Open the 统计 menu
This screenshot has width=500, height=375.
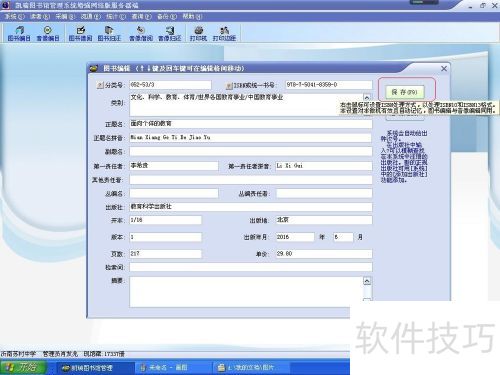[116, 16]
